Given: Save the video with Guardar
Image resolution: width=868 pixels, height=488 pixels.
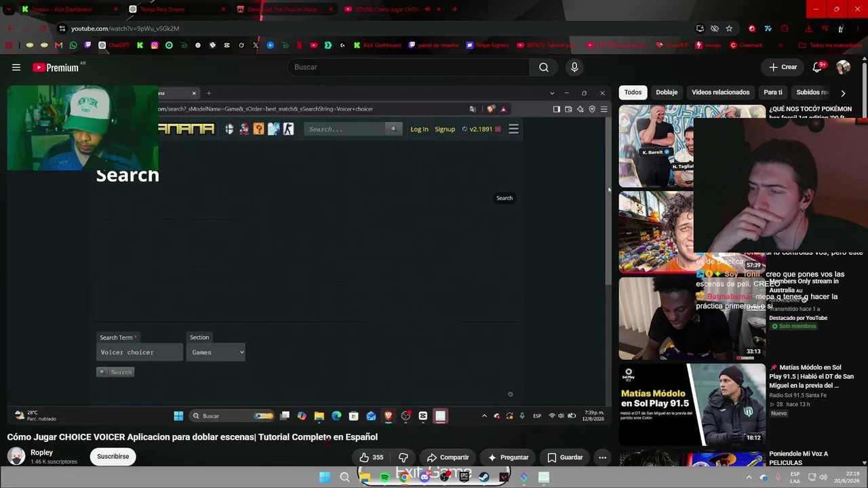Looking at the screenshot, I should click(565, 457).
